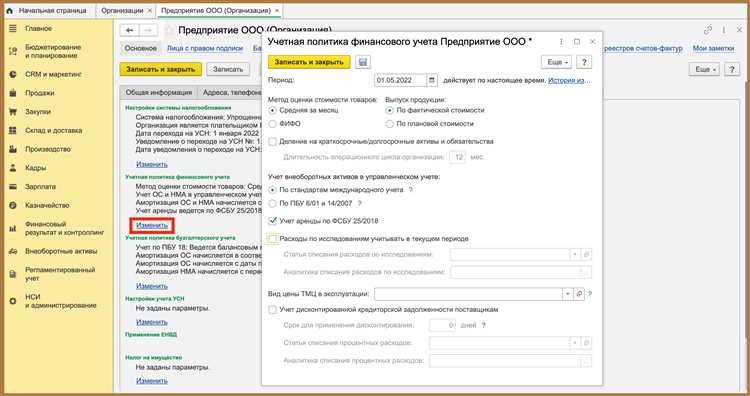Click the back arrow navigation button

point(129,30)
